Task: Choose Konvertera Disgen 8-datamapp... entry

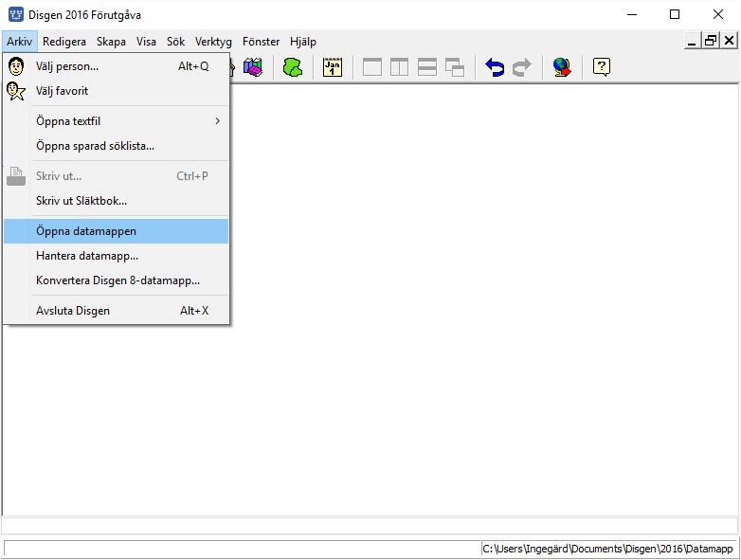Action: (x=116, y=280)
